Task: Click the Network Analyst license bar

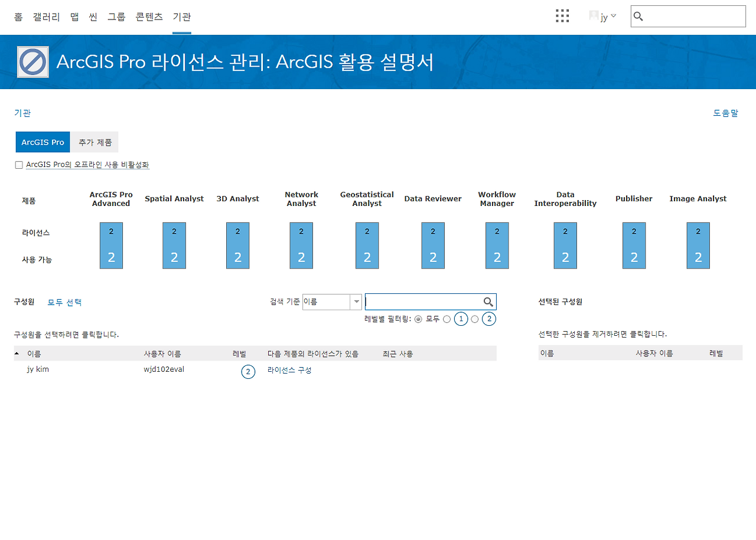Action: [x=301, y=246]
